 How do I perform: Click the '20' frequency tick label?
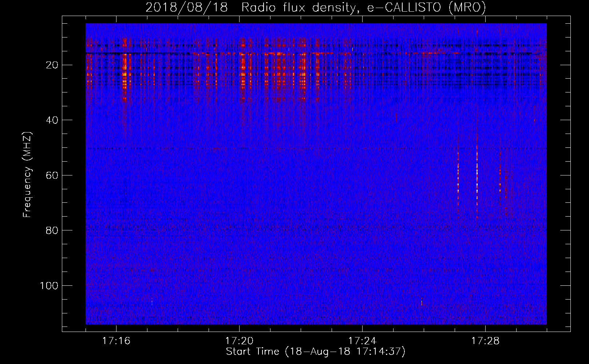[52, 65]
